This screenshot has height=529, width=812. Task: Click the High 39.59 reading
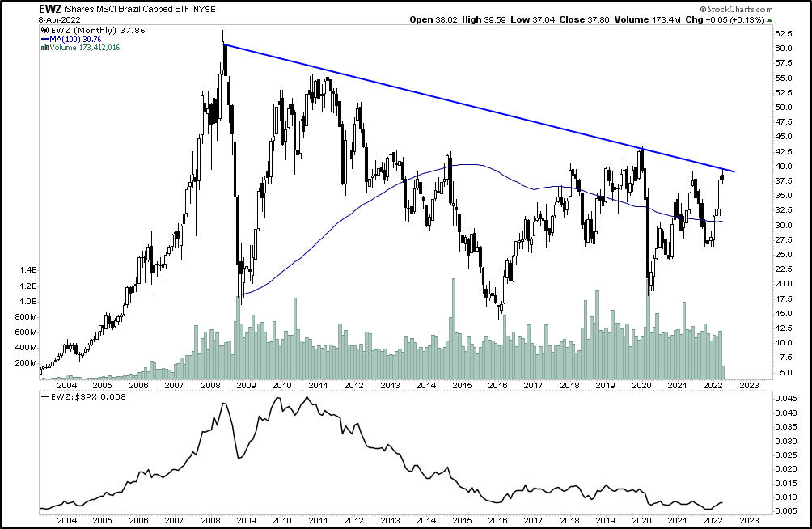(484, 19)
